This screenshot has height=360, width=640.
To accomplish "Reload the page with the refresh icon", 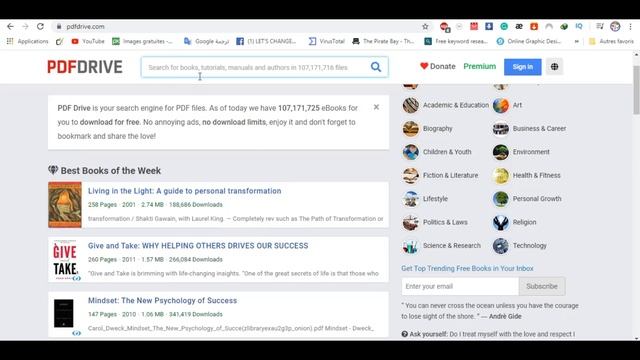I will point(40,27).
